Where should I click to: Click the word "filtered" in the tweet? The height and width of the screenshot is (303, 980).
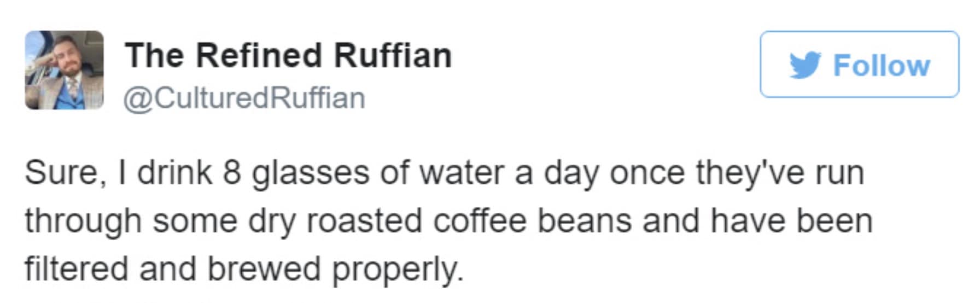[x=76, y=269]
